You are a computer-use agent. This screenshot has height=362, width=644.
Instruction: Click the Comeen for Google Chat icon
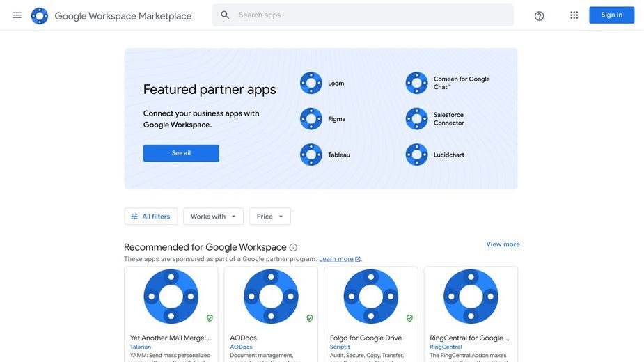[416, 83]
